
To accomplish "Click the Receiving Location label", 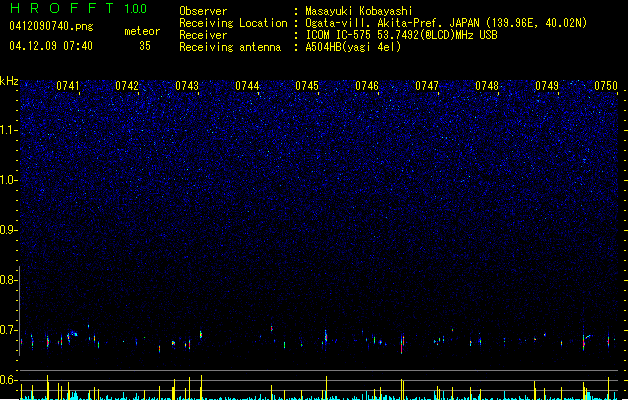I will point(233,23).
